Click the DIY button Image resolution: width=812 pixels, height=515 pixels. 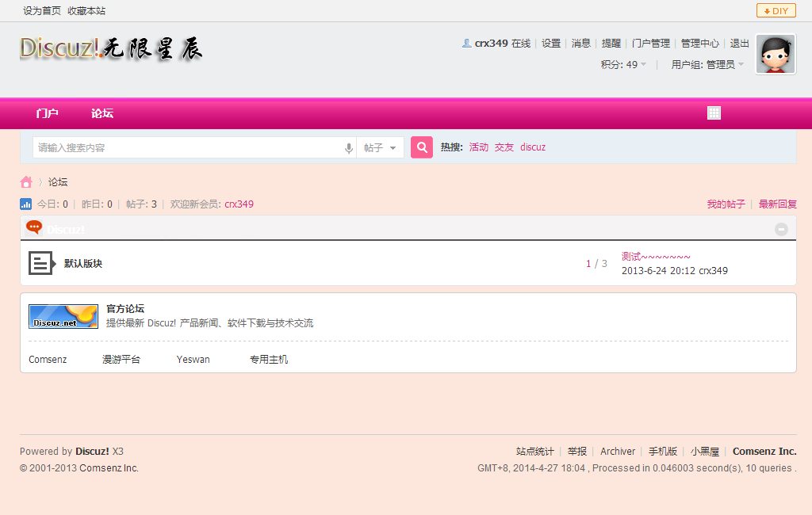coord(776,10)
